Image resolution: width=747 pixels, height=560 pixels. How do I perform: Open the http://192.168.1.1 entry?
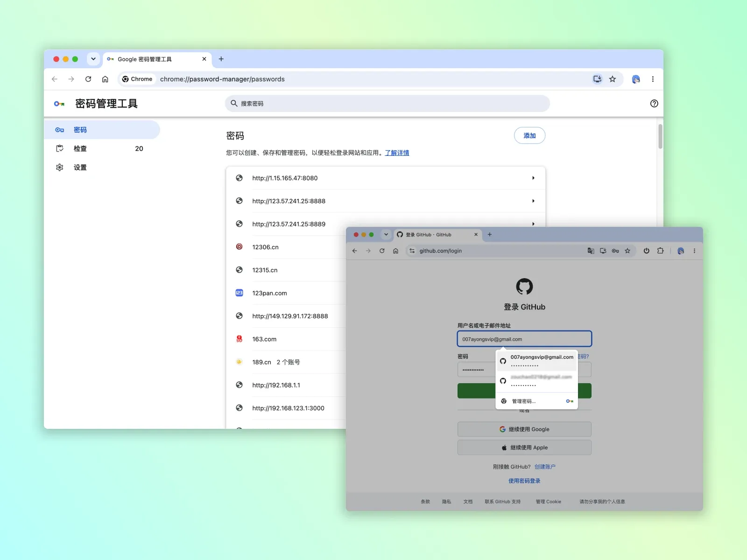pos(287,385)
